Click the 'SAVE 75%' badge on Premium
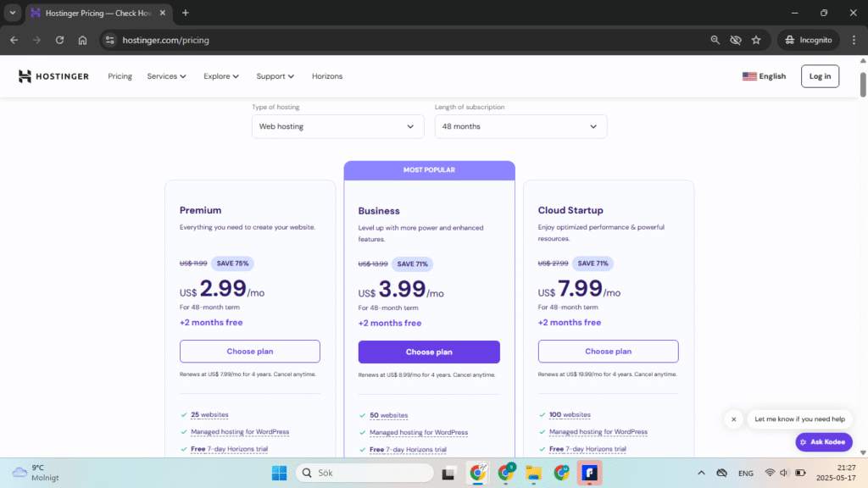This screenshot has width=868, height=488. (232, 263)
